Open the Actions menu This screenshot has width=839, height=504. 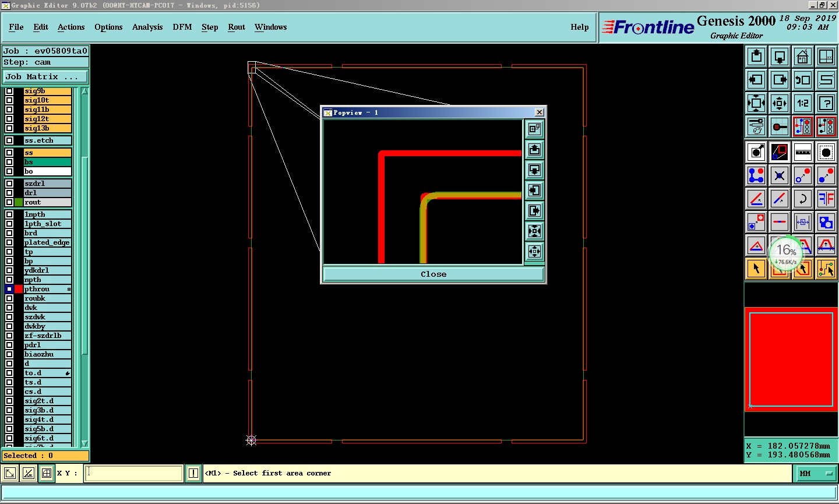coord(71,27)
